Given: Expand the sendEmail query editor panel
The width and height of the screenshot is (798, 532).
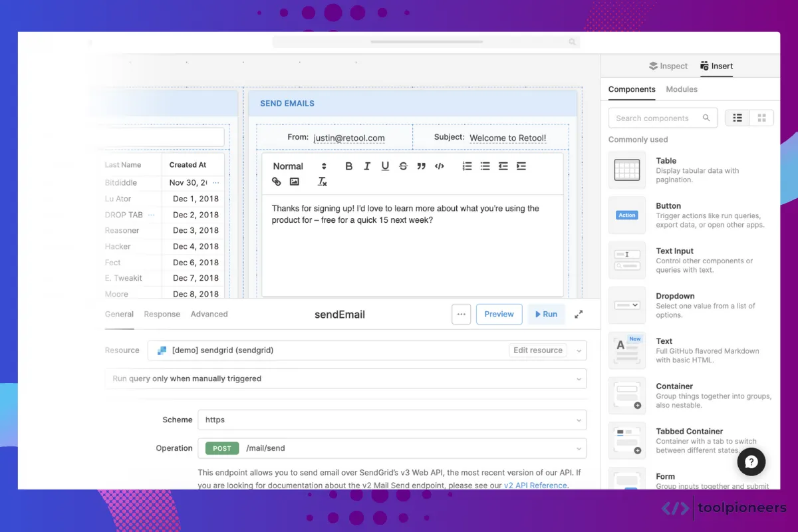Looking at the screenshot, I should (x=579, y=315).
